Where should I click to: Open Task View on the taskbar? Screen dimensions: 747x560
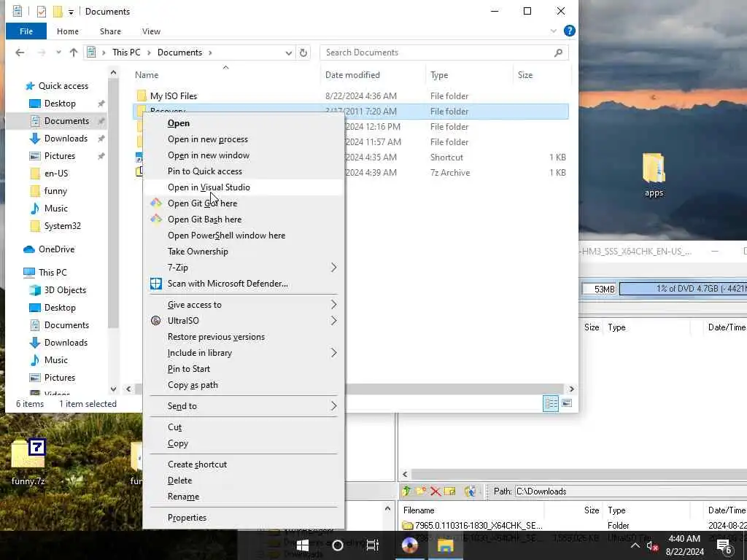pyautogui.click(x=373, y=545)
